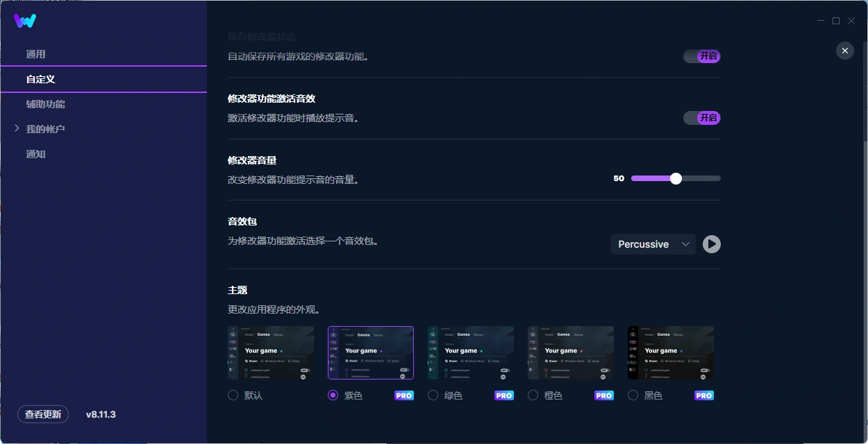Open the 通知 settings page
868x444 pixels.
(x=36, y=154)
